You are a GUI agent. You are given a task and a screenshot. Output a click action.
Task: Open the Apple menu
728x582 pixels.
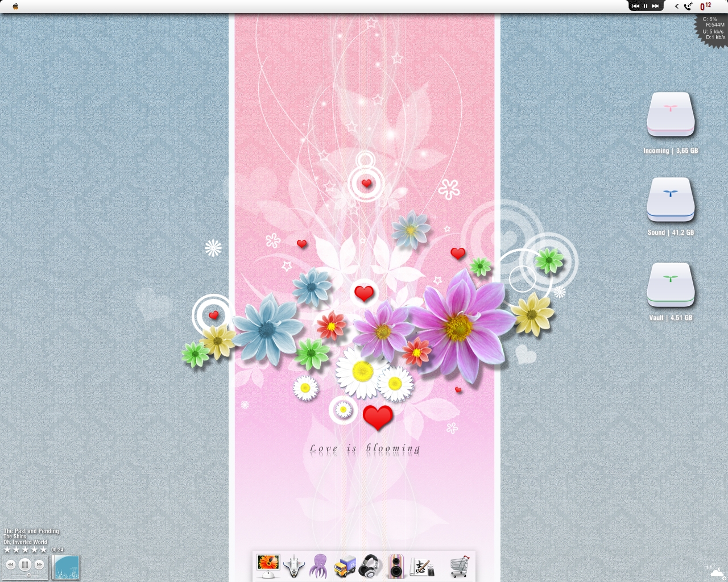15,6
